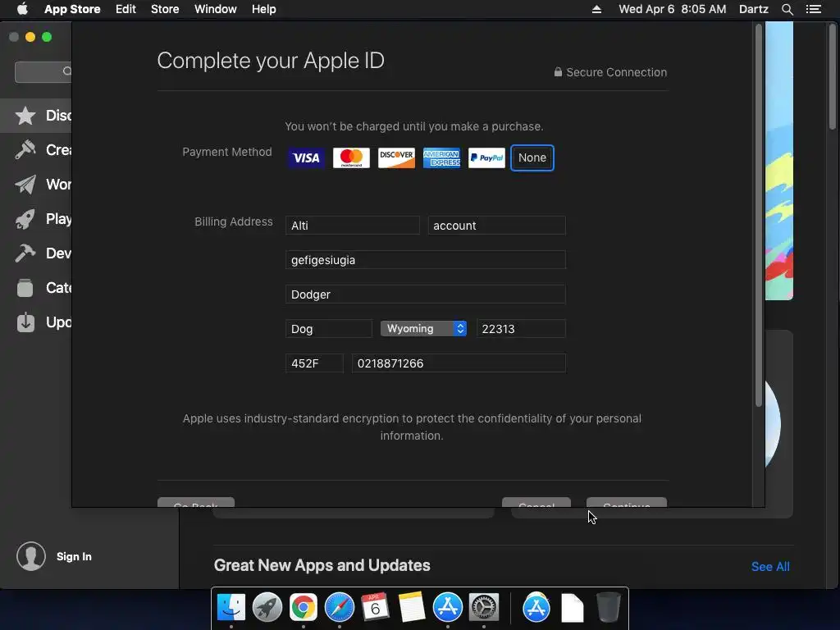The image size is (840, 630).
Task: Open System Preferences from the dock
Action: tap(484, 608)
